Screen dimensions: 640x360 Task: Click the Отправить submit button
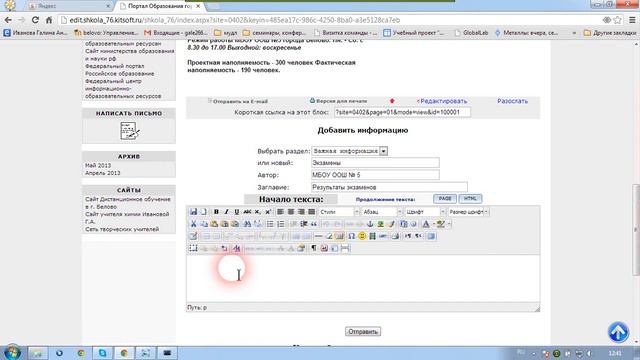pos(363,331)
